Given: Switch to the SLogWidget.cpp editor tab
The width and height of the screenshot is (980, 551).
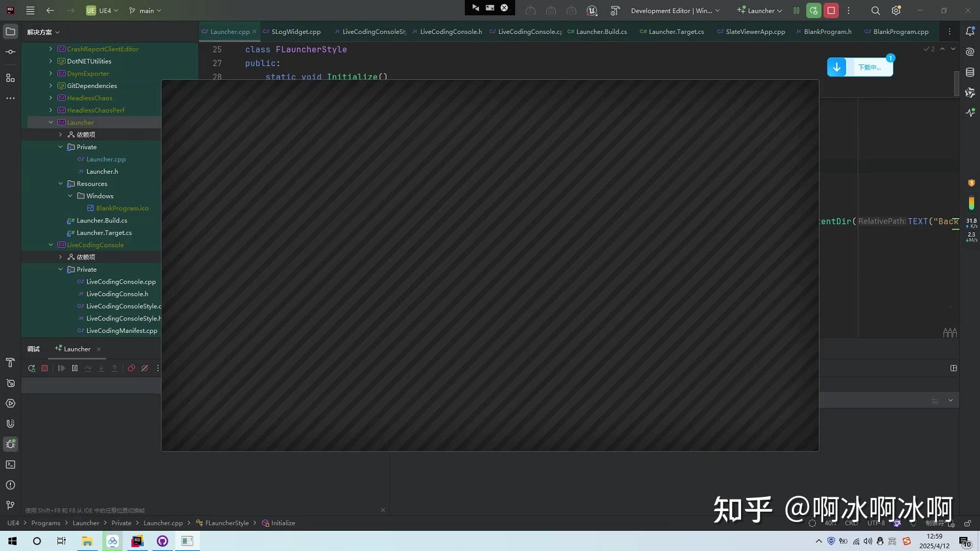Looking at the screenshot, I should coord(296,31).
